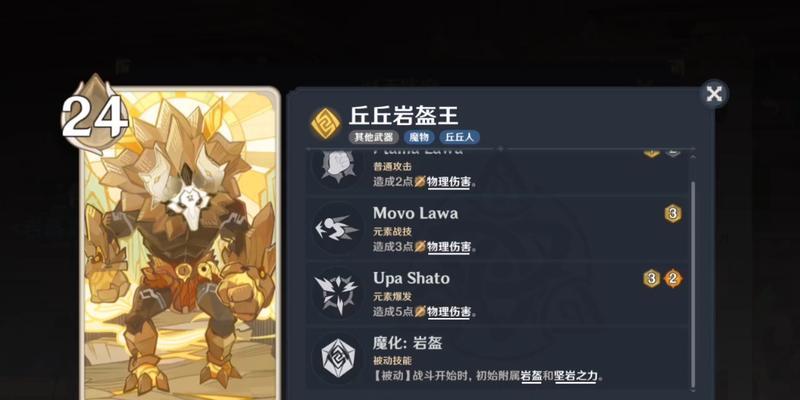
Task: Select the 丘丘人 tag
Action: tap(459, 137)
